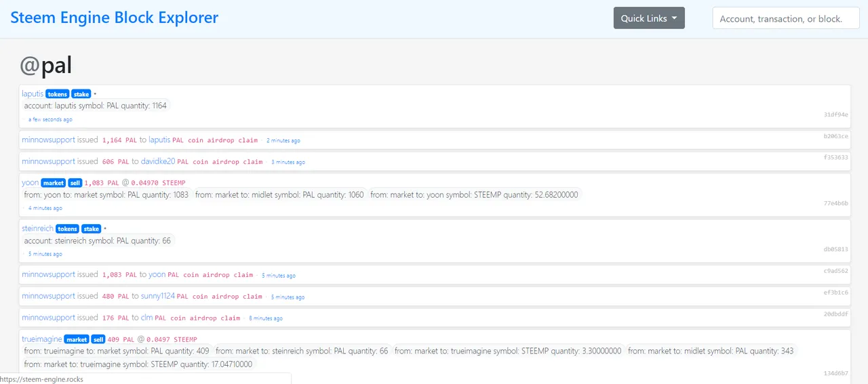
Task: Select the sell badge next to trueimagine
Action: coord(98,339)
